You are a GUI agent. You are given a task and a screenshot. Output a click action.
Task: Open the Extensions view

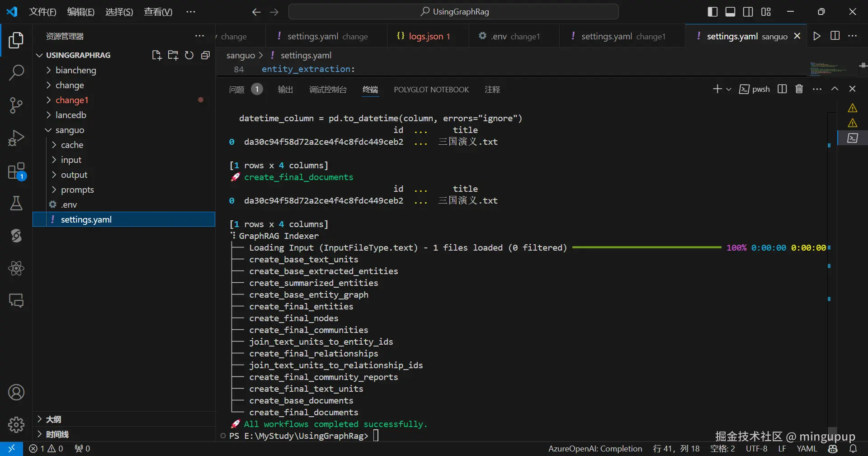tap(16, 171)
